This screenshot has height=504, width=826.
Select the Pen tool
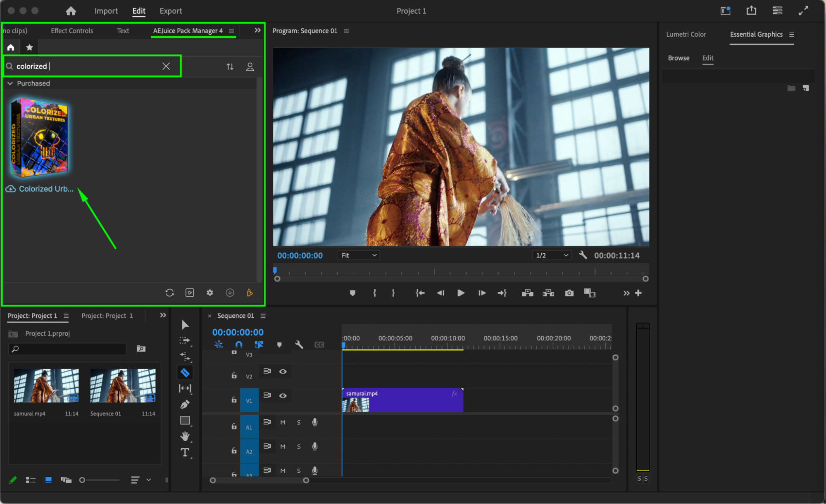(x=185, y=404)
